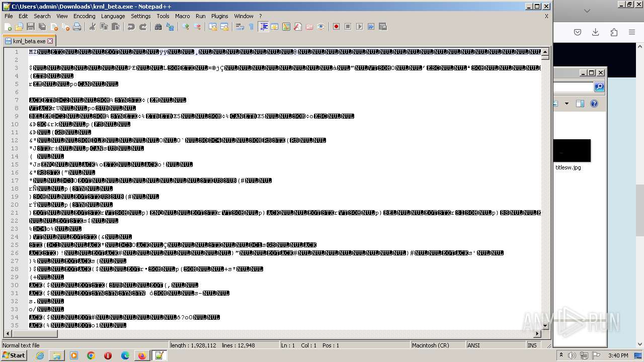Viewport: 644px width, 362px height.
Task: Click the INS insert mode indicator
Action: tap(532, 345)
